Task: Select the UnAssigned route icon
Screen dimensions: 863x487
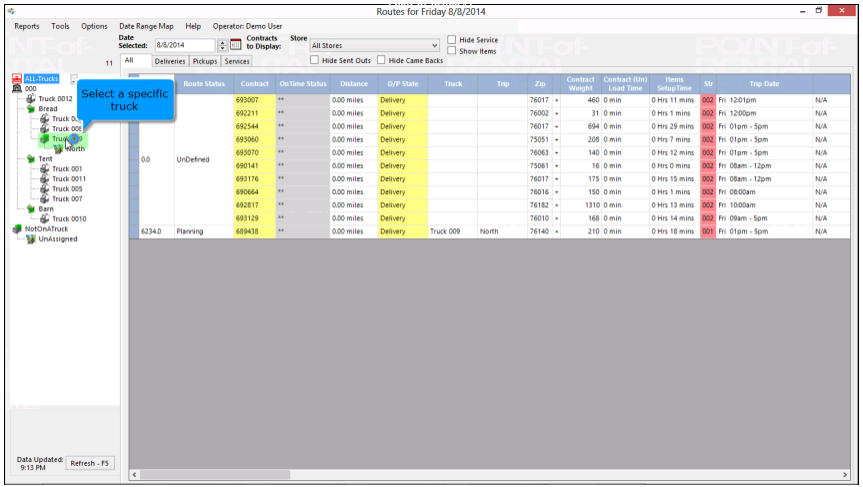Action: click(x=31, y=239)
